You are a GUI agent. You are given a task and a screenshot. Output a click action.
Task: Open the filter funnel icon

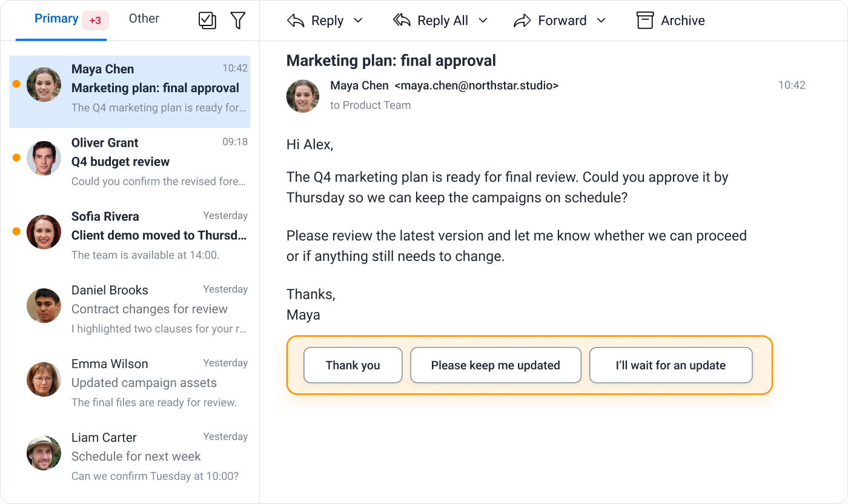[238, 21]
